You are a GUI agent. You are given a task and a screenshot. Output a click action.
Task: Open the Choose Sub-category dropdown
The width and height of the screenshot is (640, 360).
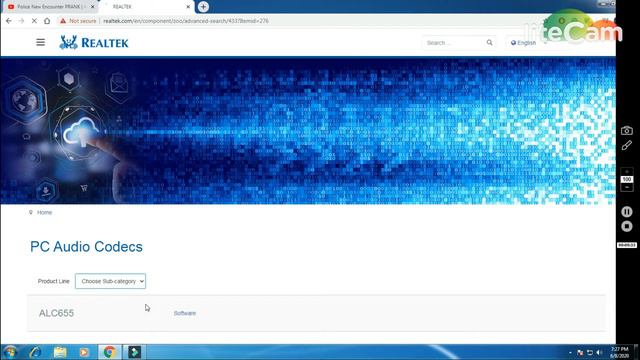pyautogui.click(x=110, y=281)
